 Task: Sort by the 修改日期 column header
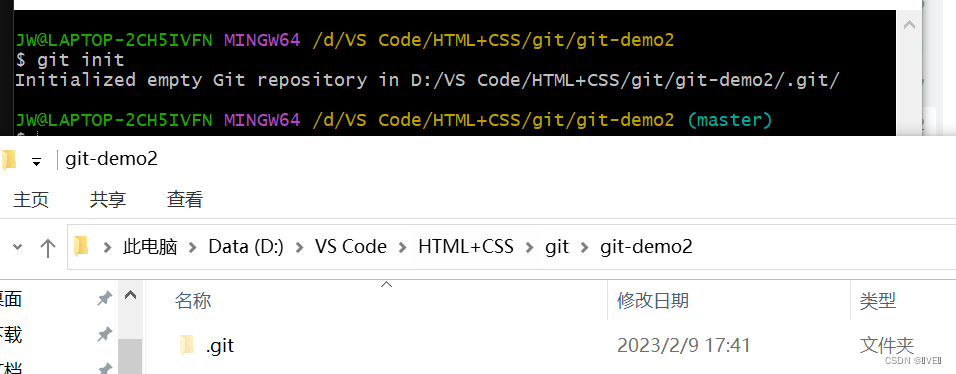(653, 300)
